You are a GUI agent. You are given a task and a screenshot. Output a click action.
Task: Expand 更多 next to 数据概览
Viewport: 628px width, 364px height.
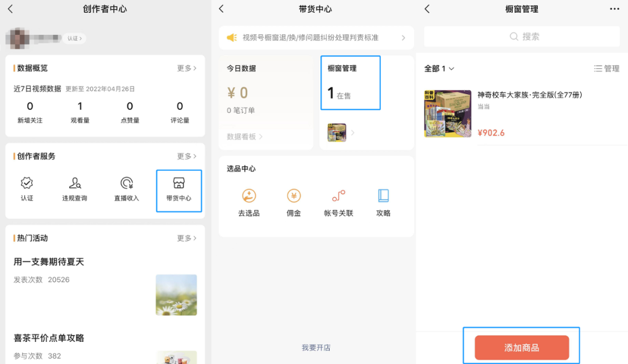pos(187,68)
